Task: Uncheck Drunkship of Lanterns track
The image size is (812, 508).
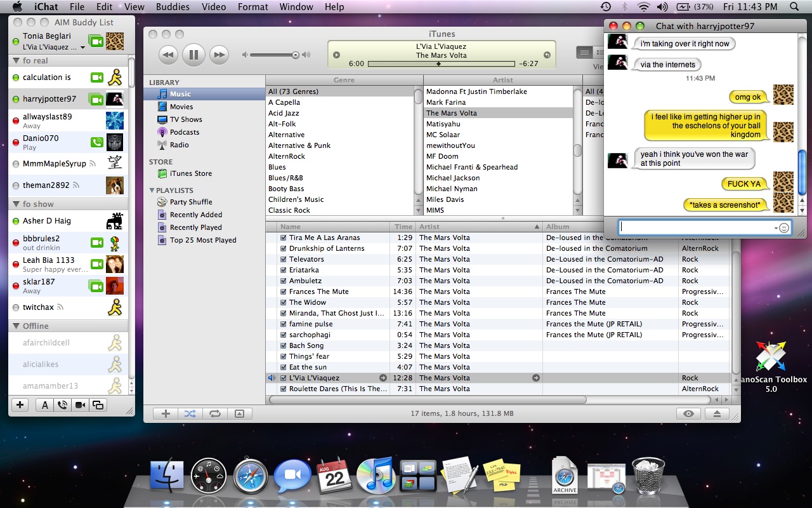Action: pos(284,248)
